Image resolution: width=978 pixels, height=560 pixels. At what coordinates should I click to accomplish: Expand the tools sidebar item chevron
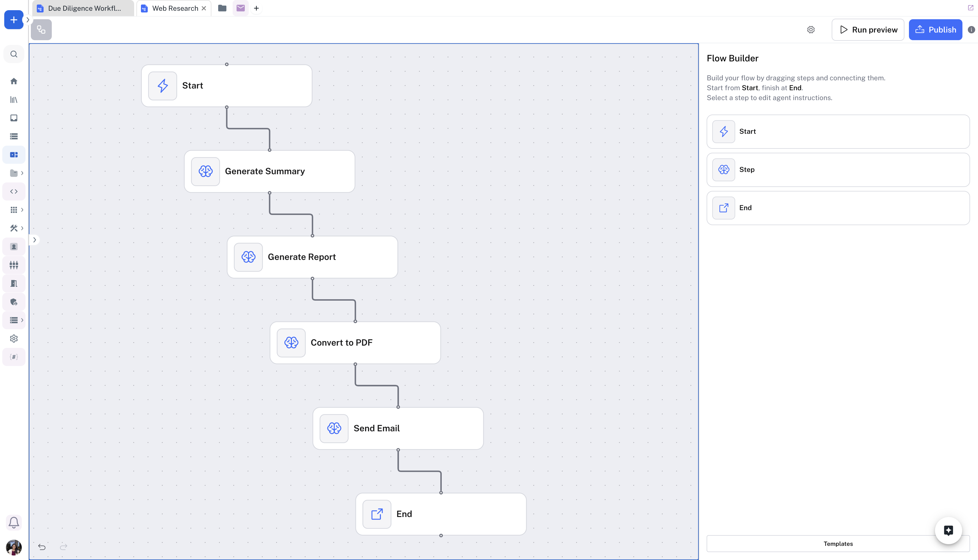[22, 228]
